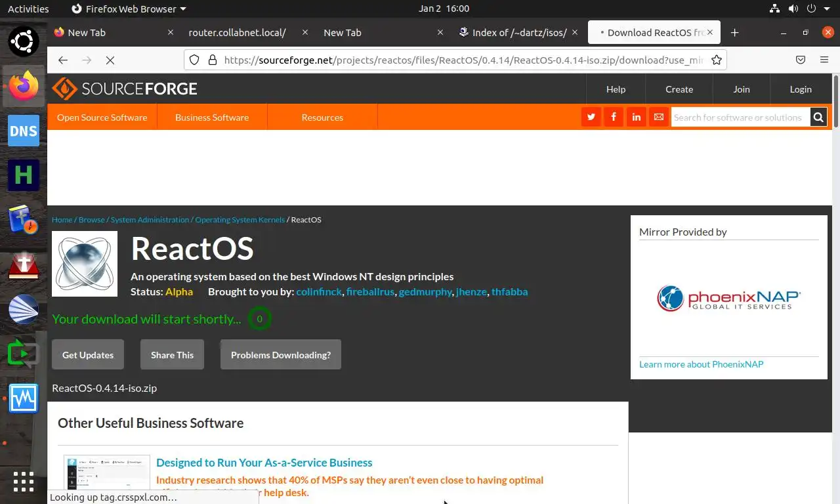Open Firefox from the Ubuntu dock
The image size is (840, 504).
click(x=24, y=86)
